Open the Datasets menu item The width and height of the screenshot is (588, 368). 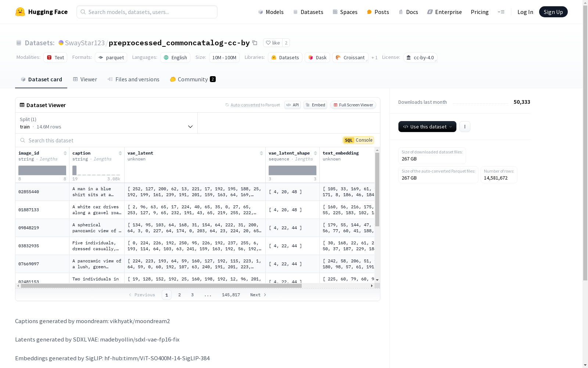click(308, 12)
